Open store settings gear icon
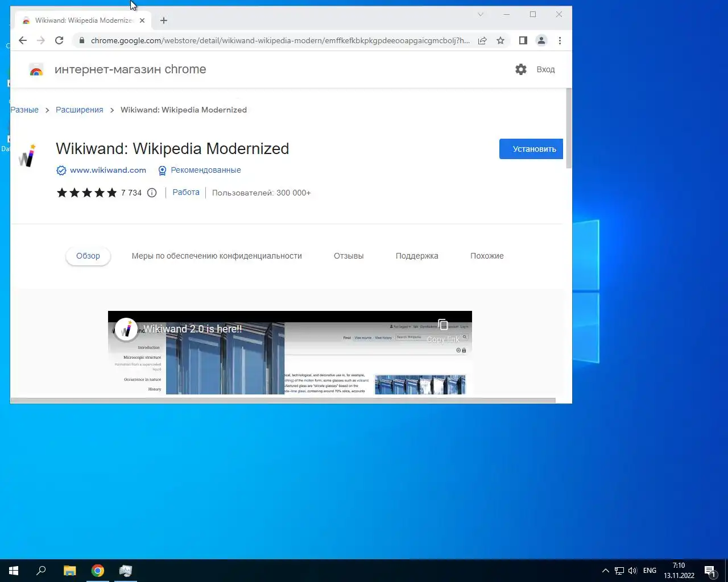Screen dimensions: 728x582 (x=521, y=69)
